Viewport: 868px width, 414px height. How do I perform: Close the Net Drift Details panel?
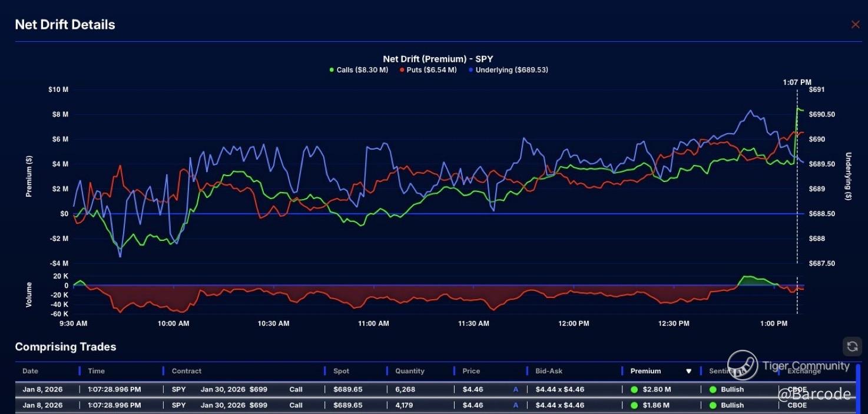pos(855,24)
